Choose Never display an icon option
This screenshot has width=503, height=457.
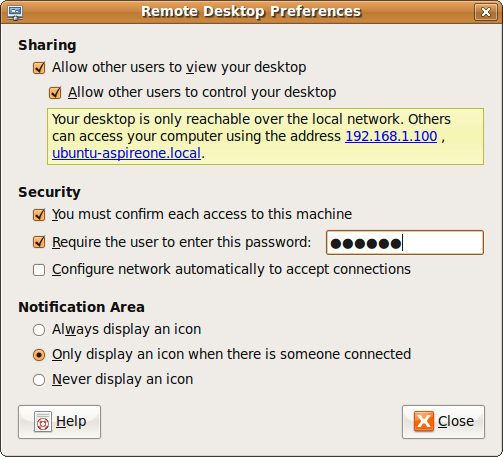coord(39,380)
